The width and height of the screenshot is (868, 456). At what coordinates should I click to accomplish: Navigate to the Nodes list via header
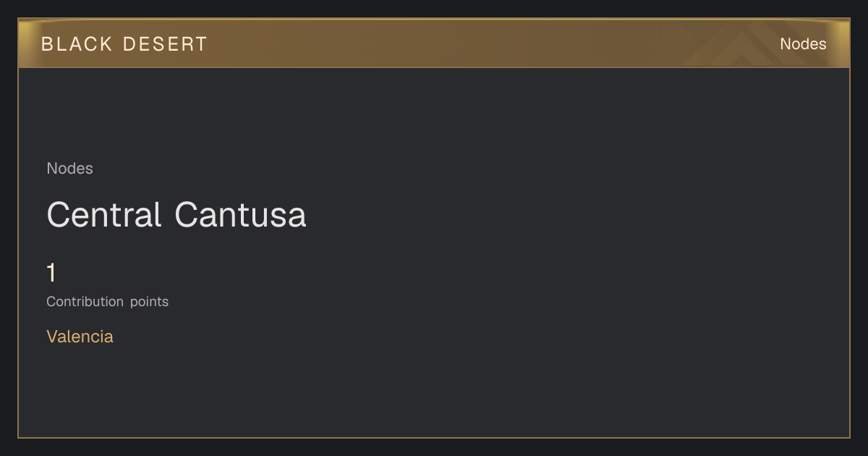(803, 44)
